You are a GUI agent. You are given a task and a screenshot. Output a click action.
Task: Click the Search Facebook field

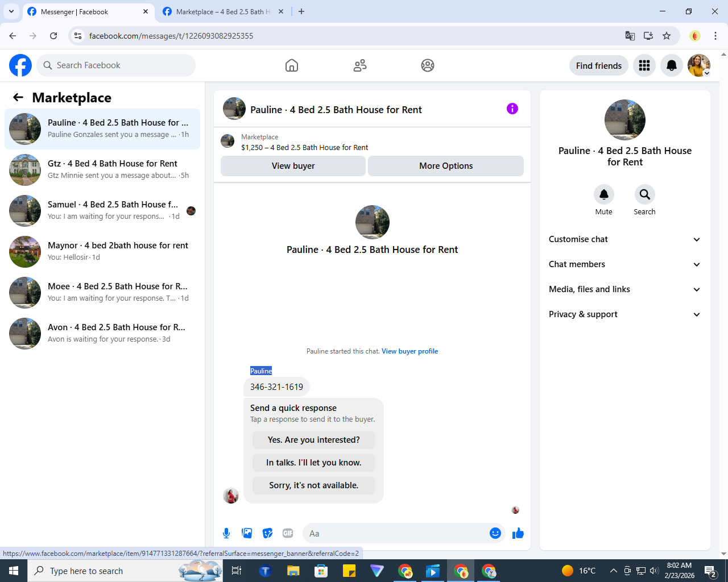pyautogui.click(x=116, y=65)
